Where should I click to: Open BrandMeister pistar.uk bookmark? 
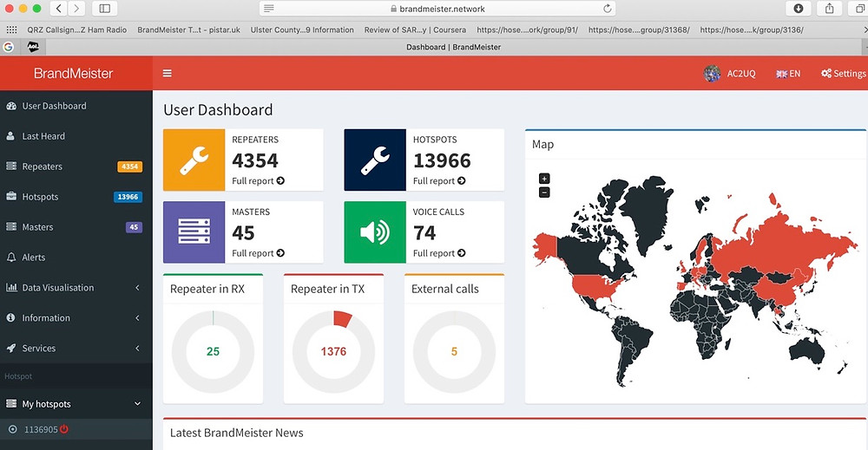point(188,29)
